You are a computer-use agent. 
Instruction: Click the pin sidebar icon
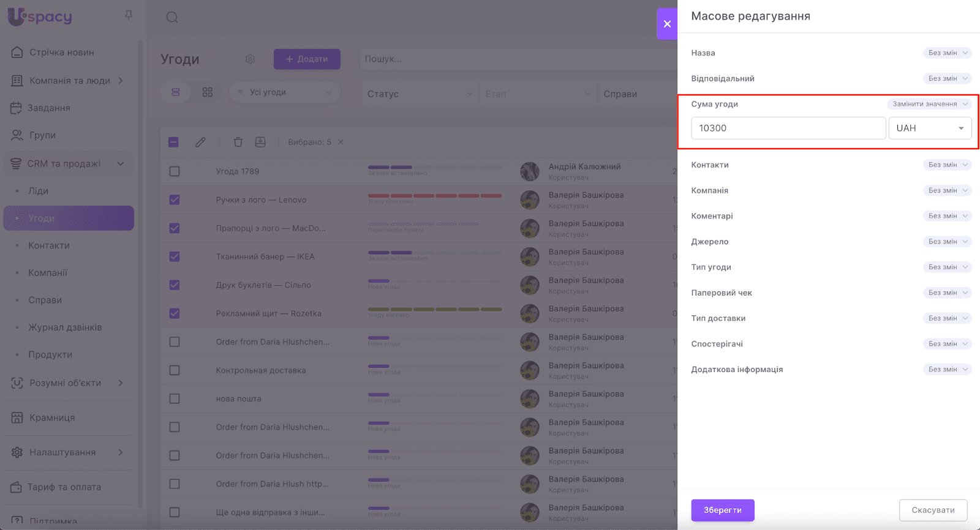click(129, 15)
